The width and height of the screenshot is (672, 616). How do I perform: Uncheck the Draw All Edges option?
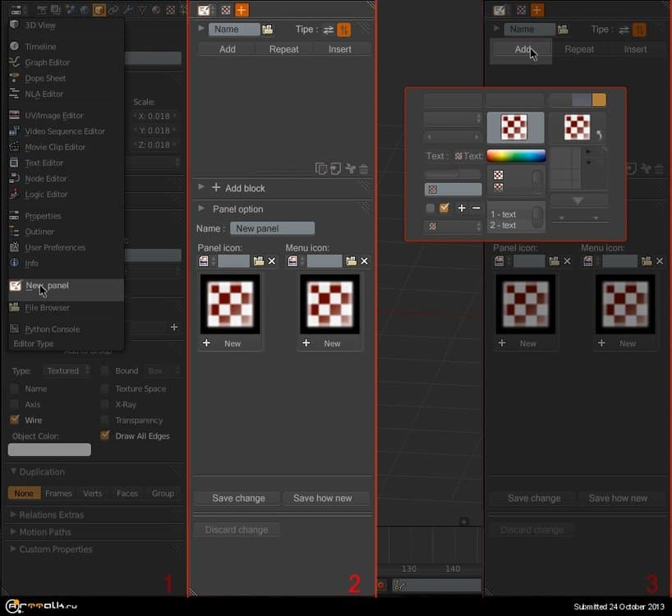point(104,436)
